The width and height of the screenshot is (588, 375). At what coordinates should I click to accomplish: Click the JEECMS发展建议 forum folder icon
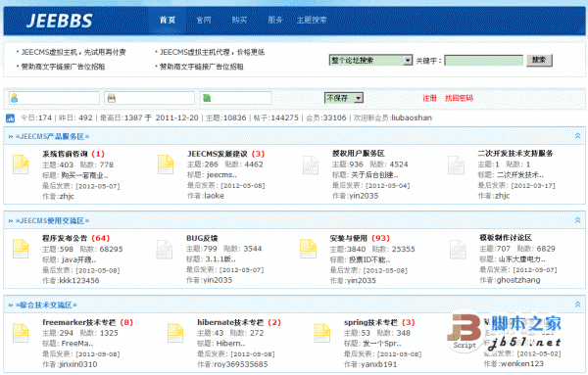(x=166, y=164)
